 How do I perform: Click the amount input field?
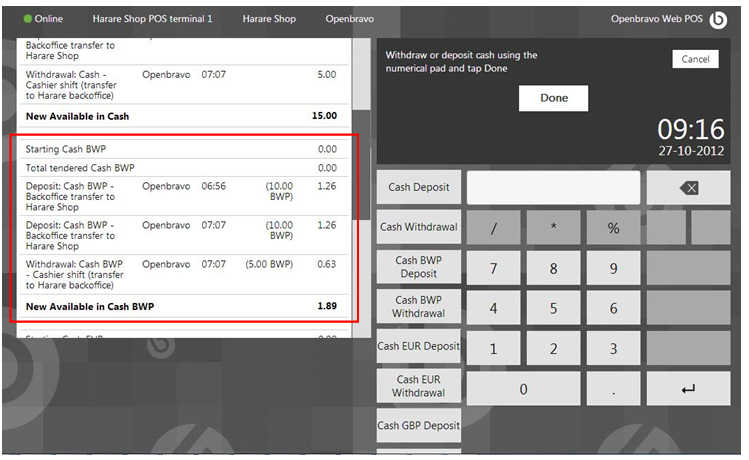click(554, 188)
